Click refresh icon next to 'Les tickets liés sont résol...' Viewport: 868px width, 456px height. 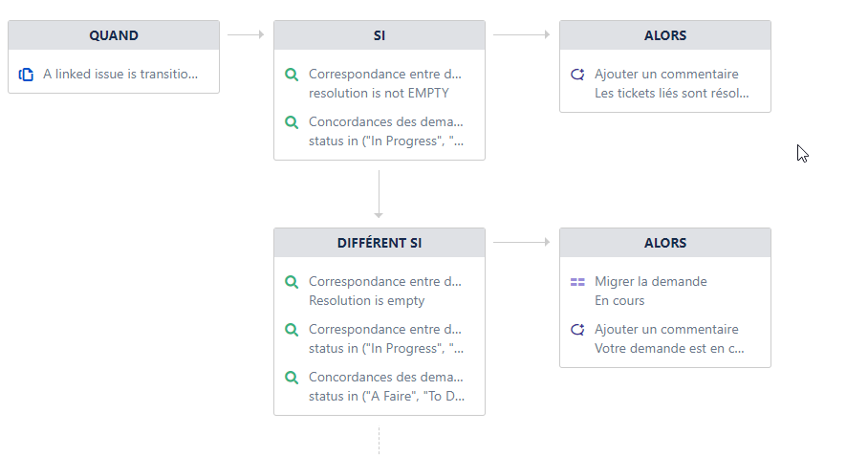click(577, 75)
